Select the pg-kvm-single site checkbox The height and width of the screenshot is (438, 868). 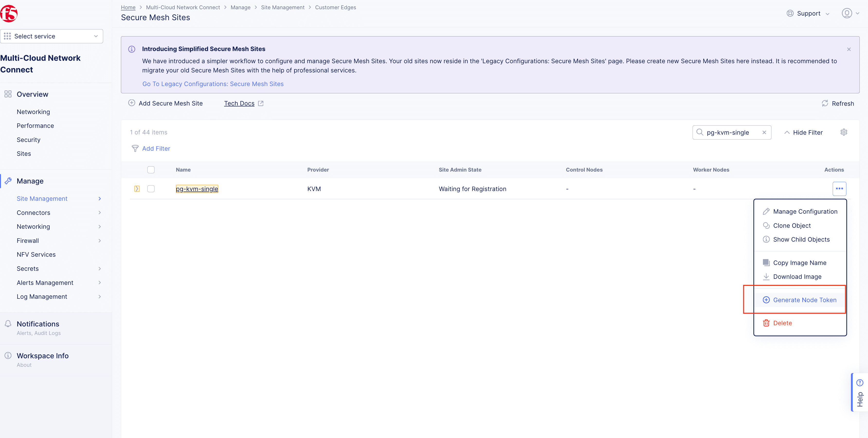tap(151, 188)
